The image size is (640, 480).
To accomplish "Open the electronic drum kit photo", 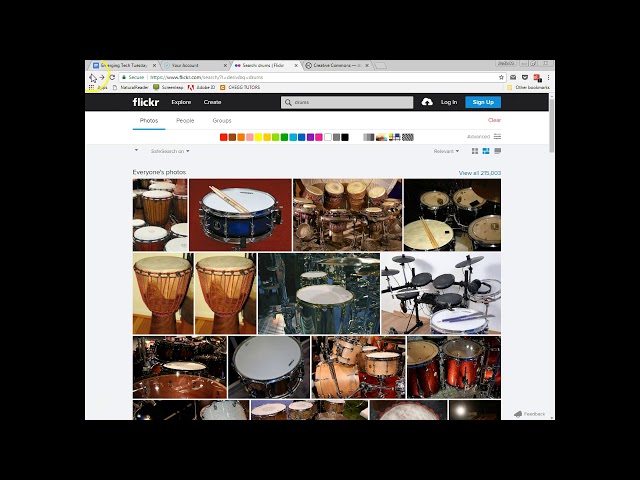I will tap(441, 293).
